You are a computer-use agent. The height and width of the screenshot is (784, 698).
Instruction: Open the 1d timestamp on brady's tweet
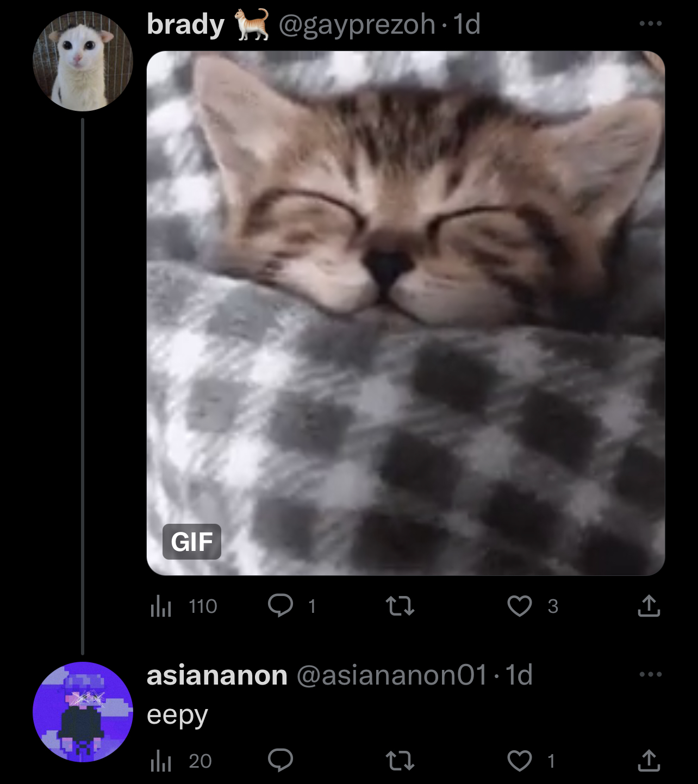point(467,24)
